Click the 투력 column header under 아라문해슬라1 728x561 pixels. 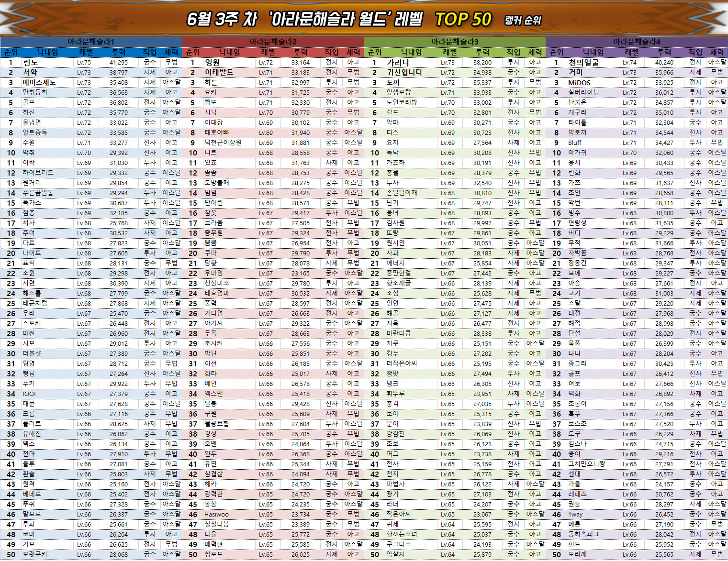coord(119,52)
